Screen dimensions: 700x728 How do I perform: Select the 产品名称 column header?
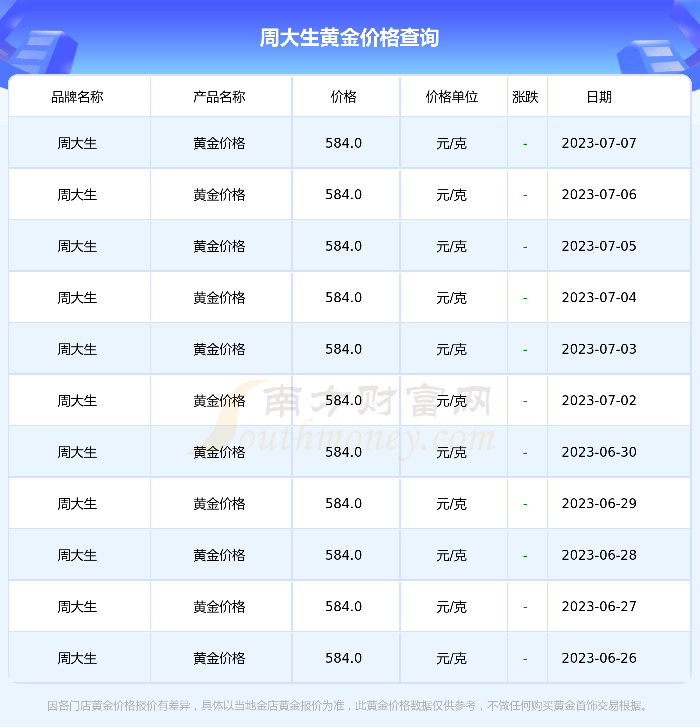pyautogui.click(x=219, y=97)
